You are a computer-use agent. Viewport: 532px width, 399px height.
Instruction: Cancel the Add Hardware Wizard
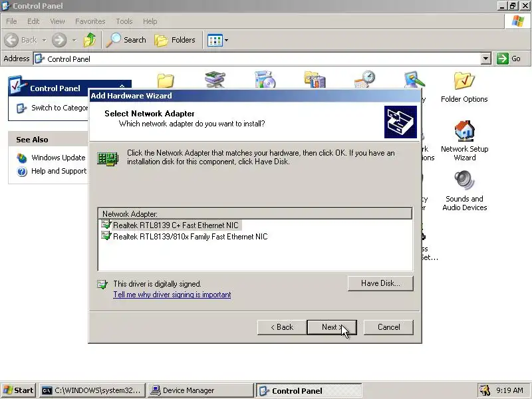[x=388, y=327]
